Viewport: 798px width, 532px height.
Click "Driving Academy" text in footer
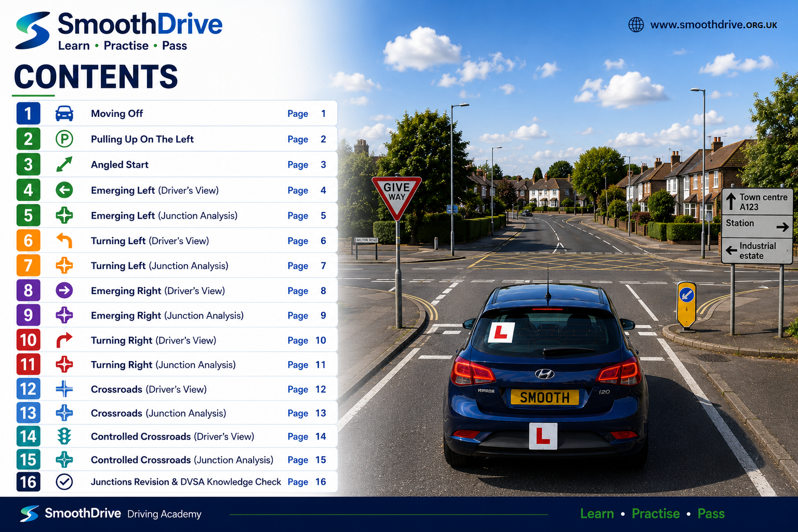164,514
